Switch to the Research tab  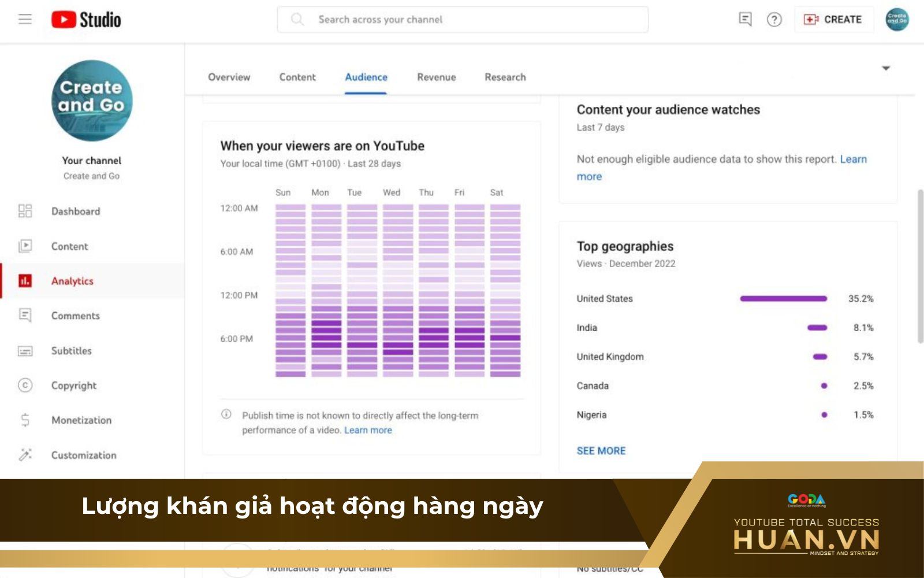point(505,77)
